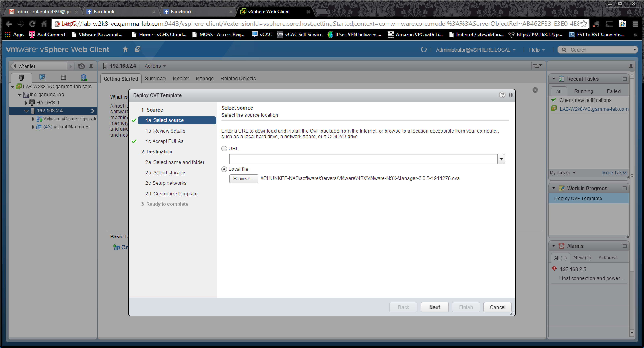Click the help question mark in dialog
644x348 pixels.
coord(502,95)
